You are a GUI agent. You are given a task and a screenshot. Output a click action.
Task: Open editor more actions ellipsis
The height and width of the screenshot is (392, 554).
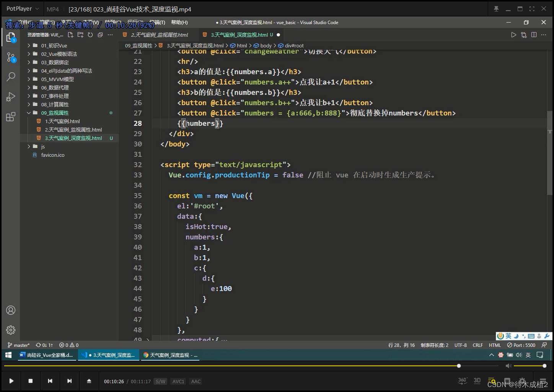544,35
